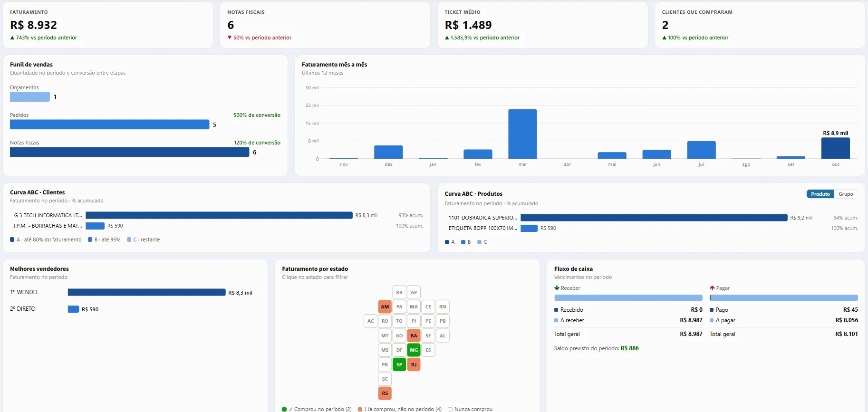
Task: Click the J.P.M. - BORRACHAS client row
Action: point(216,226)
